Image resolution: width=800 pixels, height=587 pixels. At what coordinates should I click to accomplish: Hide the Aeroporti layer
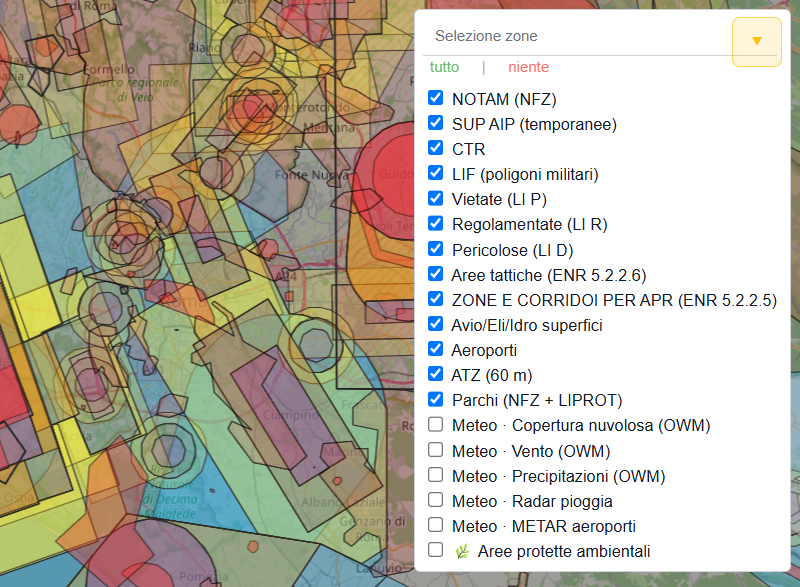435,348
